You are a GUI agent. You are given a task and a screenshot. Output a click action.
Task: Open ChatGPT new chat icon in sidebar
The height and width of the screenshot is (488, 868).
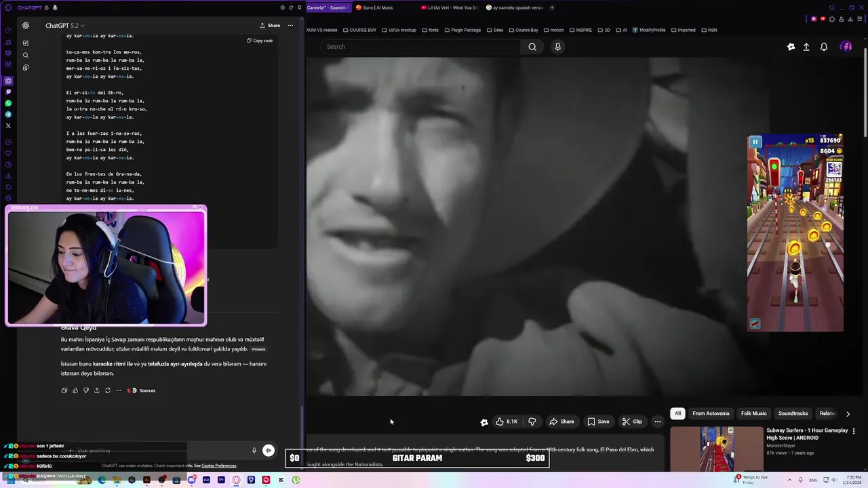(x=26, y=43)
